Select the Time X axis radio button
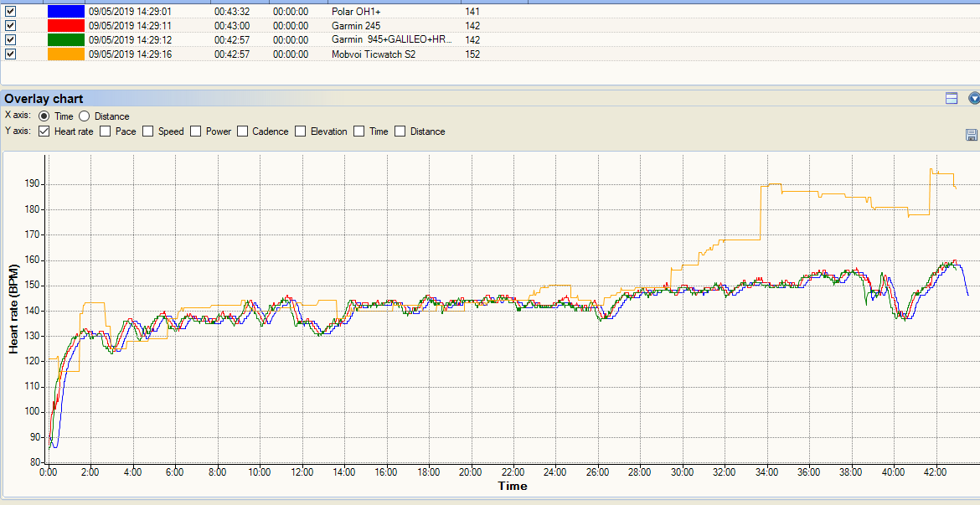The width and height of the screenshot is (980, 505). [x=44, y=116]
